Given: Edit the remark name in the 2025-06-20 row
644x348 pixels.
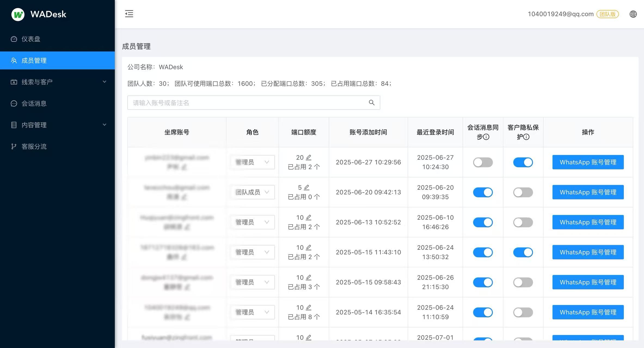Looking at the screenshot, I should click(x=184, y=197).
